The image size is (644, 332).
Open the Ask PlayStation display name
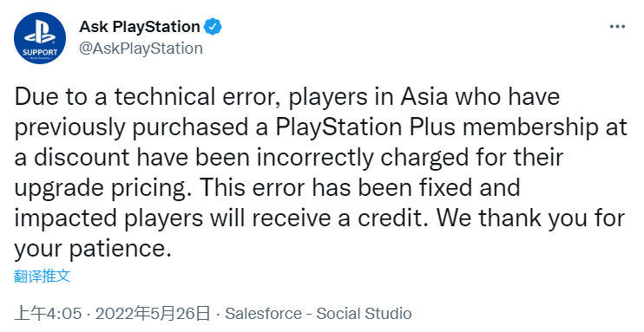coord(140,27)
